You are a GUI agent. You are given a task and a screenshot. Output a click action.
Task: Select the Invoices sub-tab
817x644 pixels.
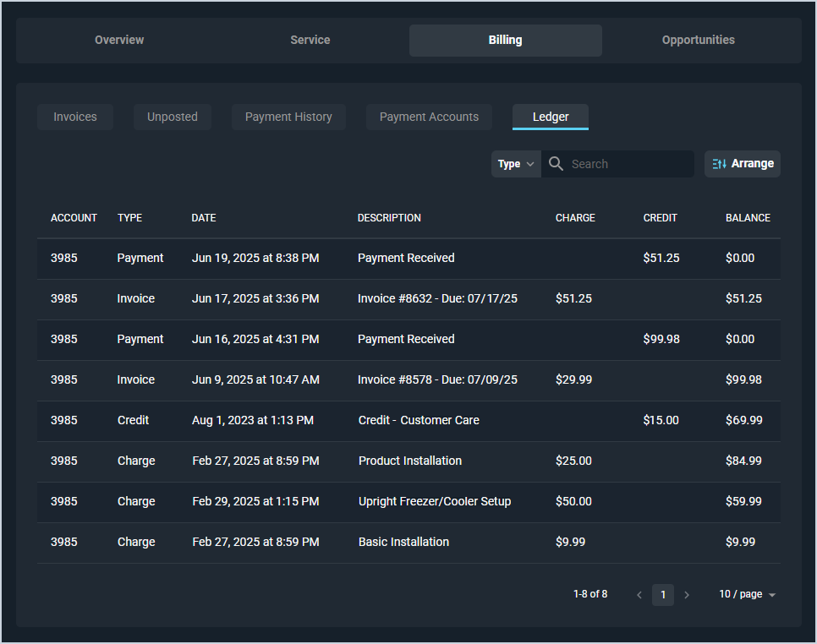[74, 117]
